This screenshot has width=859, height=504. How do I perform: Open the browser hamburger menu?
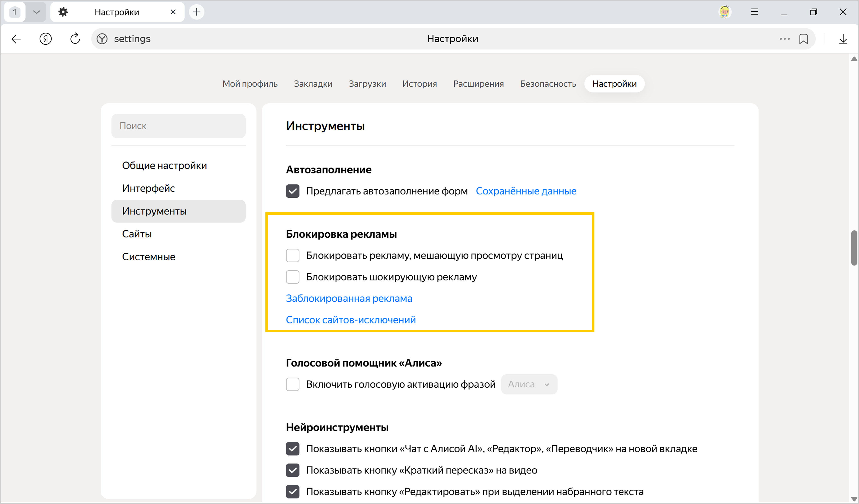(x=754, y=12)
